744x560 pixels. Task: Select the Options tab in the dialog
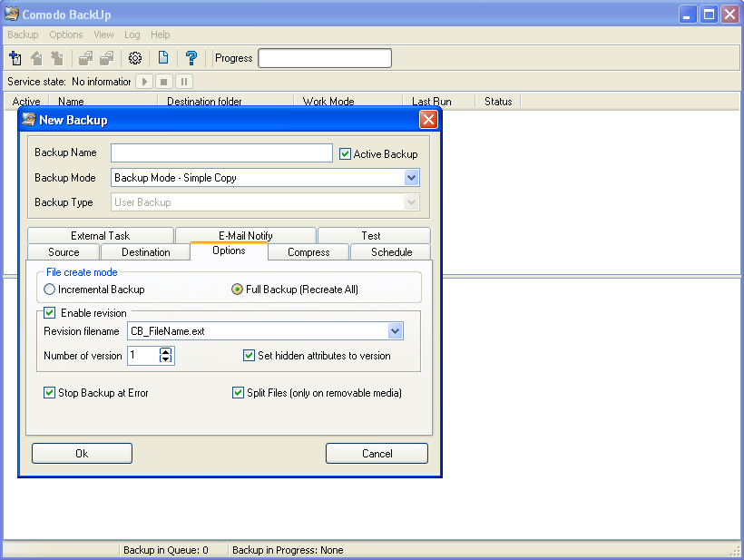point(229,251)
